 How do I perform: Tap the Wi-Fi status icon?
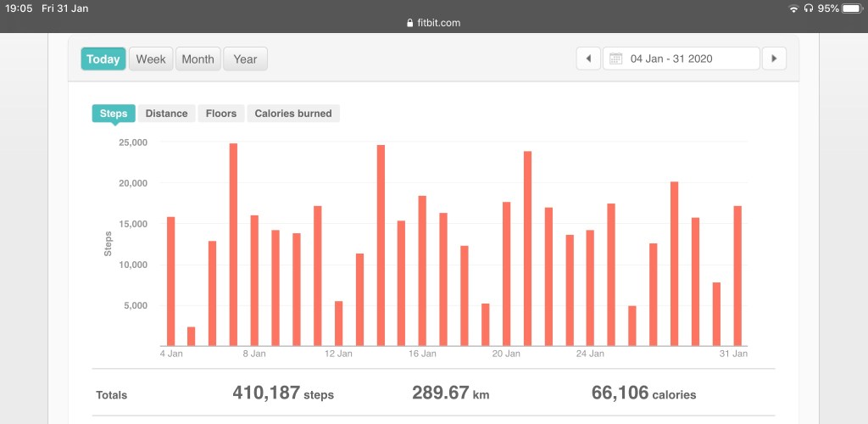coord(793,8)
